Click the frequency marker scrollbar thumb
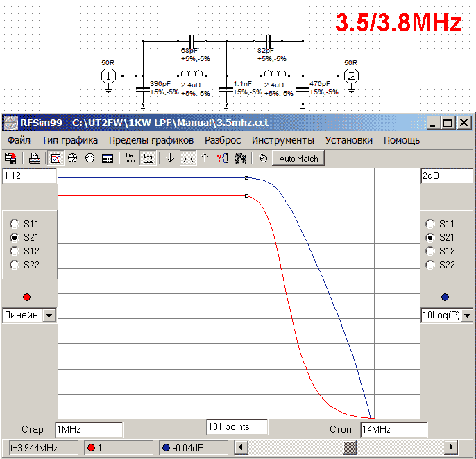476x459 pixels. pyautogui.click(x=350, y=447)
